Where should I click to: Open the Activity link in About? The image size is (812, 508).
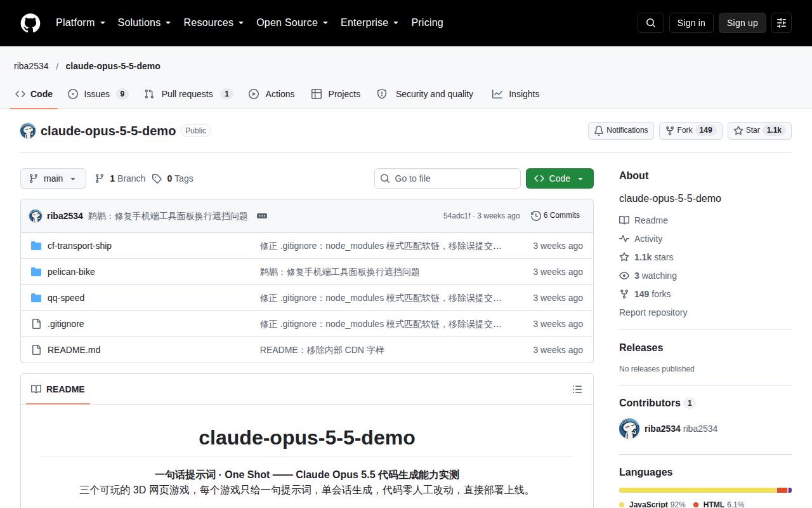[x=641, y=239]
